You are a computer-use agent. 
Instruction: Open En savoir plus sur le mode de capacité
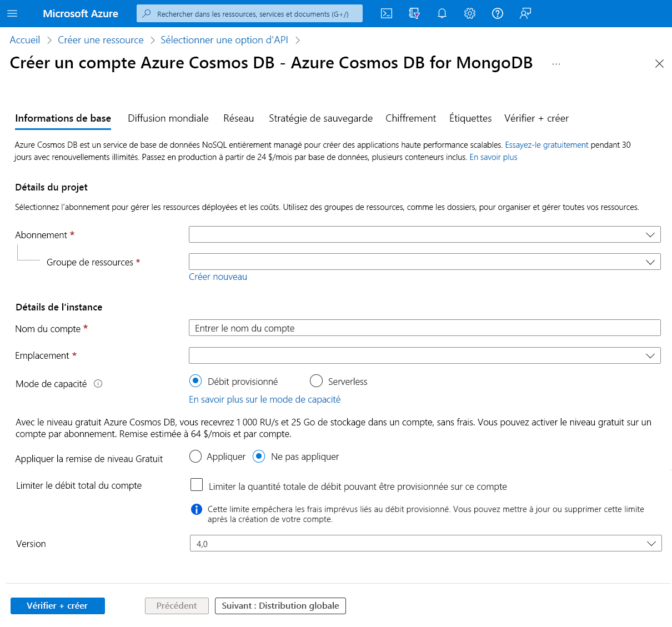point(265,399)
